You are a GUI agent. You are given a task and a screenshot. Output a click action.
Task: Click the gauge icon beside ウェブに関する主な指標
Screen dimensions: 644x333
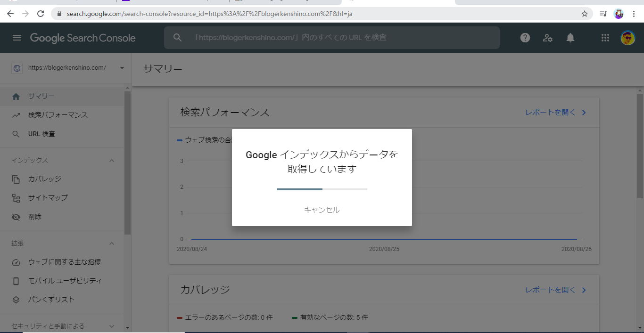(16, 262)
